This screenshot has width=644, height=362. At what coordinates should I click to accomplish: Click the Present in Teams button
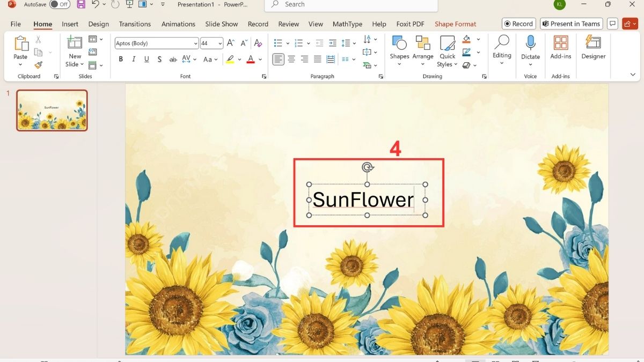click(x=571, y=24)
